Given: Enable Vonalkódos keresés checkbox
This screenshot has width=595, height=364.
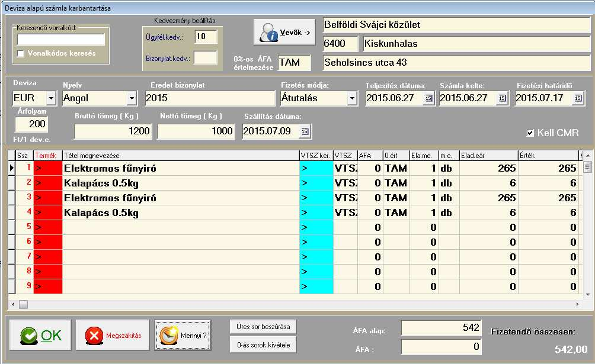Looking at the screenshot, I should (21, 53).
